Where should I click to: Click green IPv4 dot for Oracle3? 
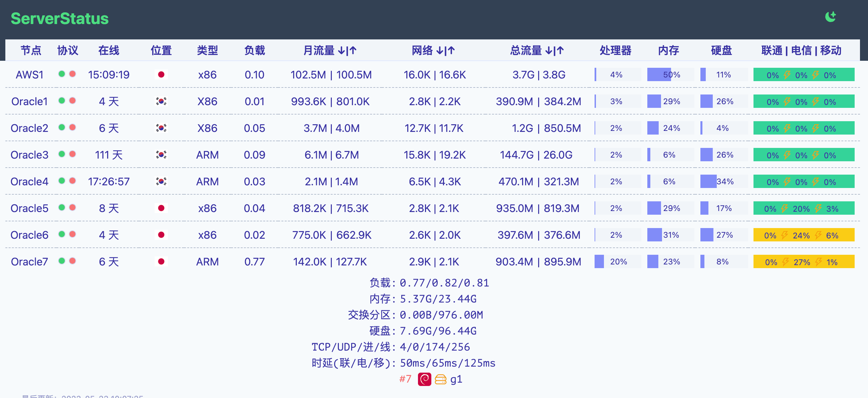(62, 154)
